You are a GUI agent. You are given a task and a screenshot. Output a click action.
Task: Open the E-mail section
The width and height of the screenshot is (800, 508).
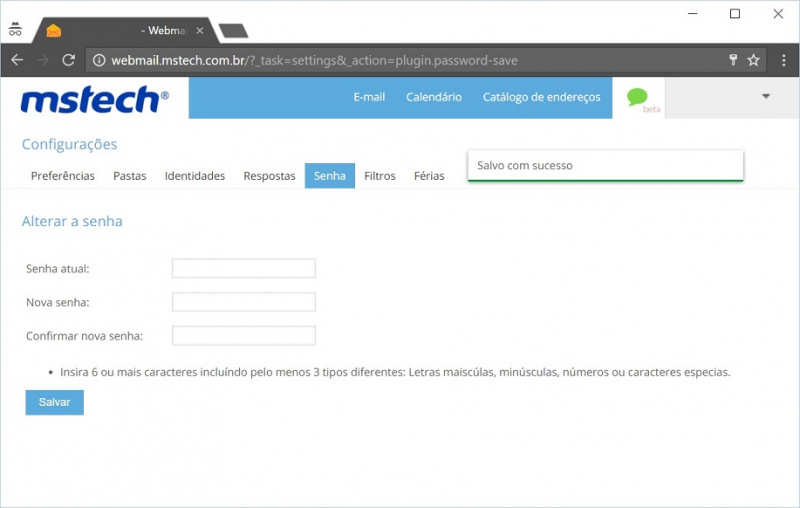(x=369, y=97)
